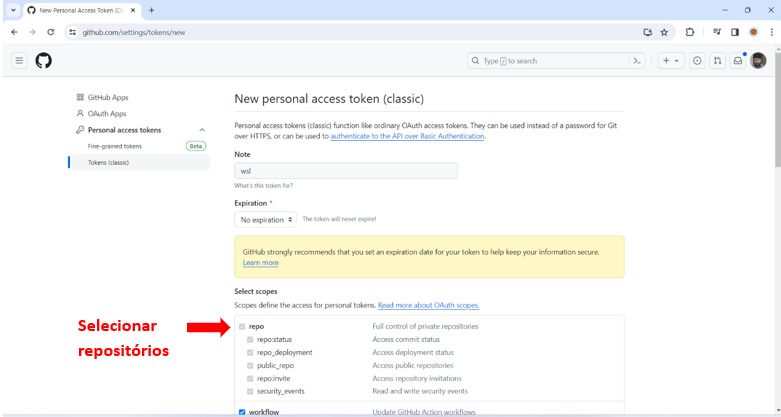Viewport: 781px width, 417px height.
Task: Click the address bar URL
Action: pos(133,32)
